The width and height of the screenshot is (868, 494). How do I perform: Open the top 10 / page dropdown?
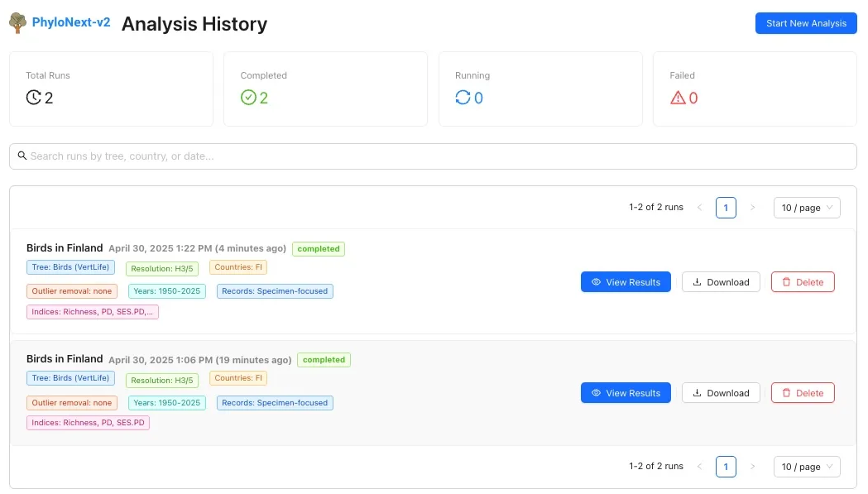pos(806,208)
